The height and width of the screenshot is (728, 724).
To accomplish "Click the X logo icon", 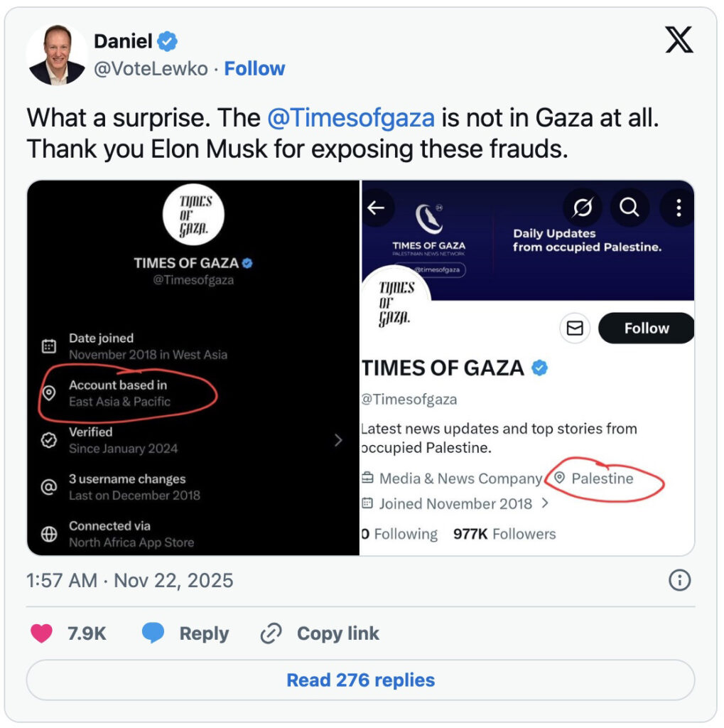I will (x=679, y=42).
